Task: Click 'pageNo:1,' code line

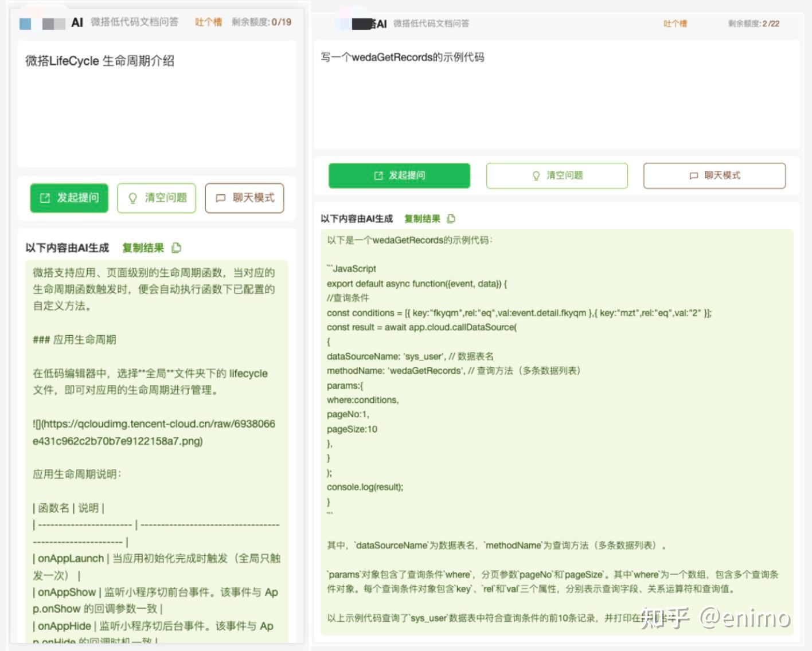Action: point(348,414)
